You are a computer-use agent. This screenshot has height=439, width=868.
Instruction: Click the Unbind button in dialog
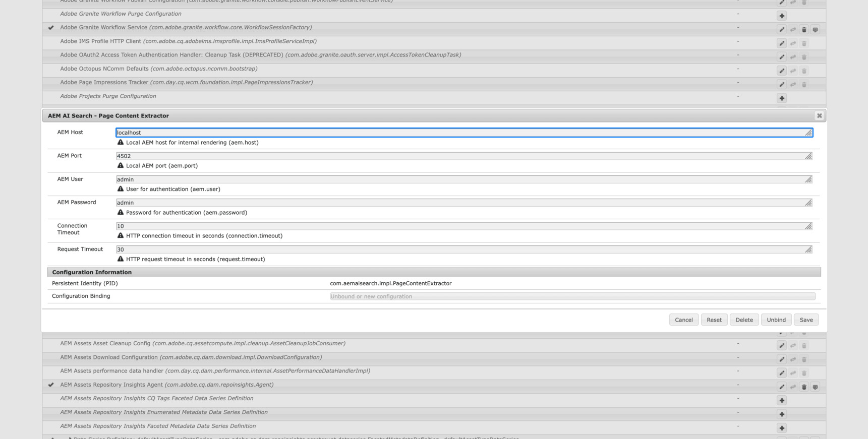pyautogui.click(x=776, y=320)
